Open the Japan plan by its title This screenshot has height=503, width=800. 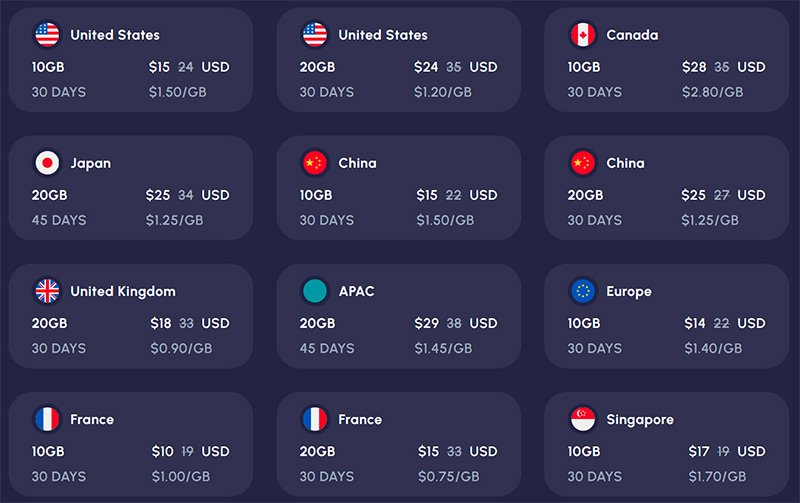click(x=90, y=163)
